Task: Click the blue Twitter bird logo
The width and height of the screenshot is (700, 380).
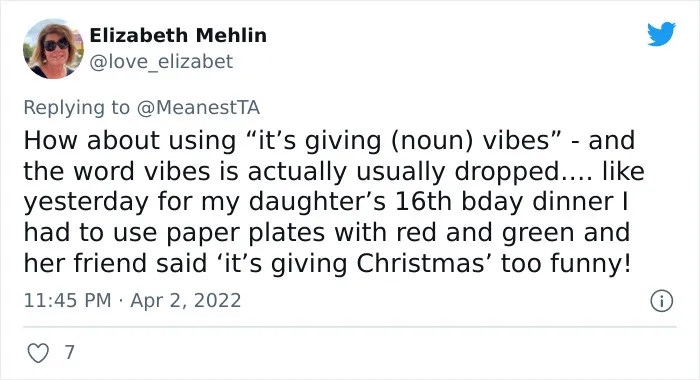Action: [661, 33]
